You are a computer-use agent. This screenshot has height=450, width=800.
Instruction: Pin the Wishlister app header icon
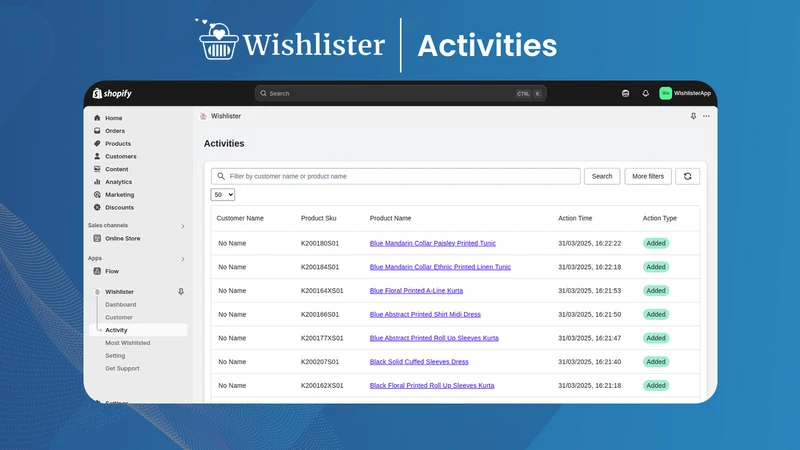[693, 116]
